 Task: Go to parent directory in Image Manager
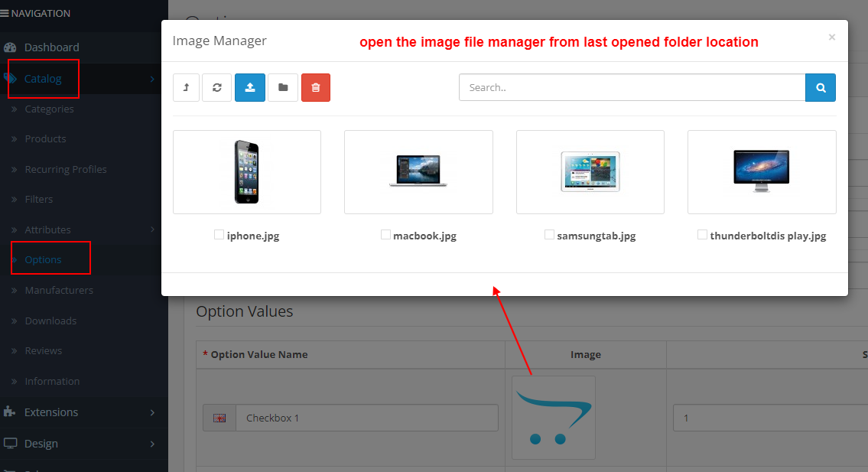[x=186, y=87]
